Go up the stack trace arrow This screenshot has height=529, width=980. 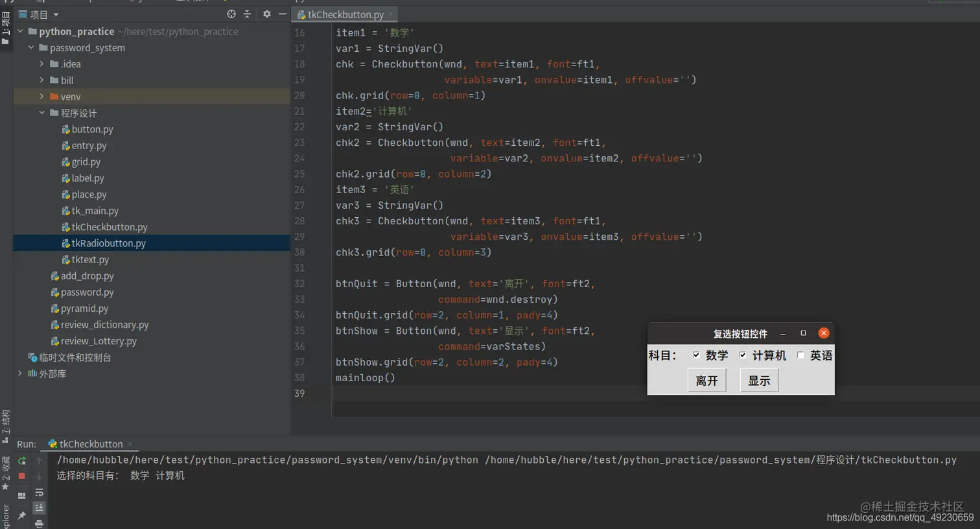click(39, 460)
